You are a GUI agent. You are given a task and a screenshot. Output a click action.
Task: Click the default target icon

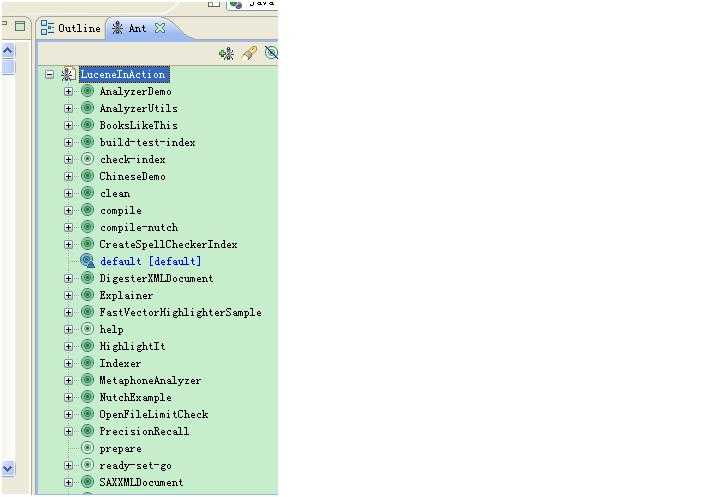pos(87,261)
